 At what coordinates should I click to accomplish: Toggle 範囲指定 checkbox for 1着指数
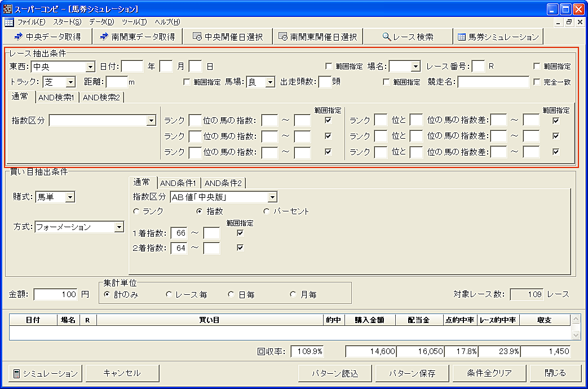click(240, 233)
